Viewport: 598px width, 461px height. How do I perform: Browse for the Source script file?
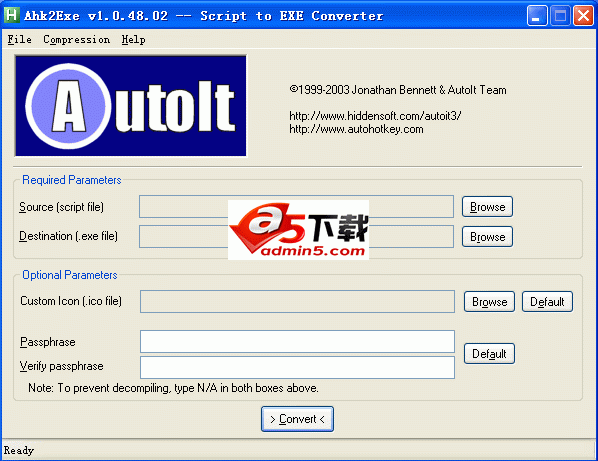(x=487, y=207)
